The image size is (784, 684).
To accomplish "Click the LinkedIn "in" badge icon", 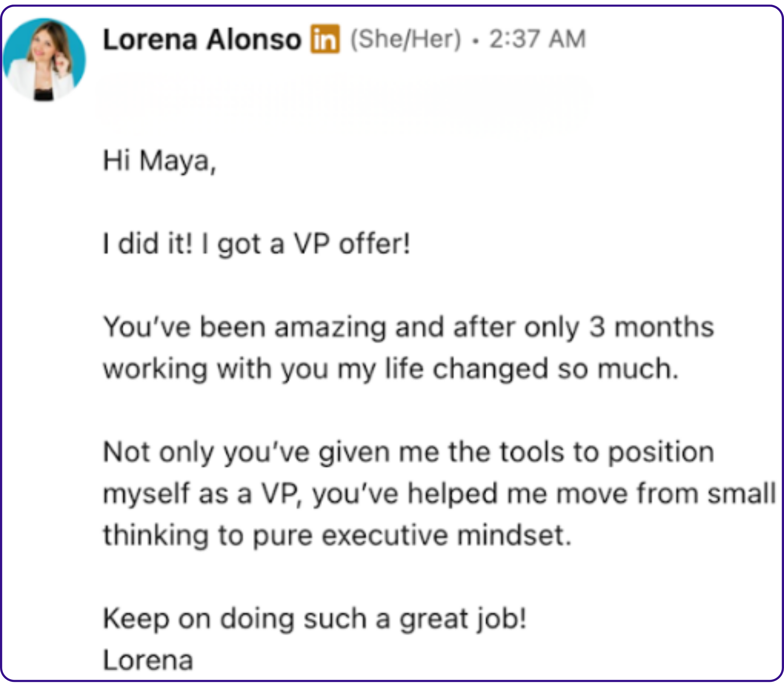I will pyautogui.click(x=325, y=39).
